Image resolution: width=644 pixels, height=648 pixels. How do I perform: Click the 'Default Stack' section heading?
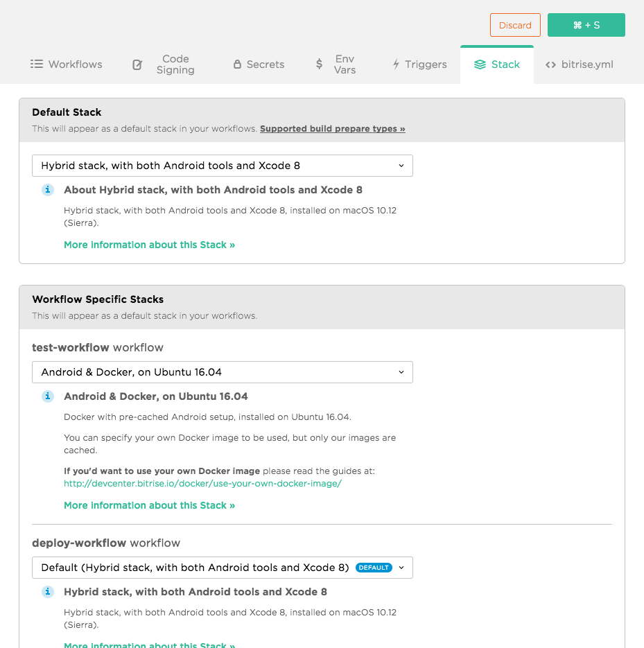tap(67, 112)
